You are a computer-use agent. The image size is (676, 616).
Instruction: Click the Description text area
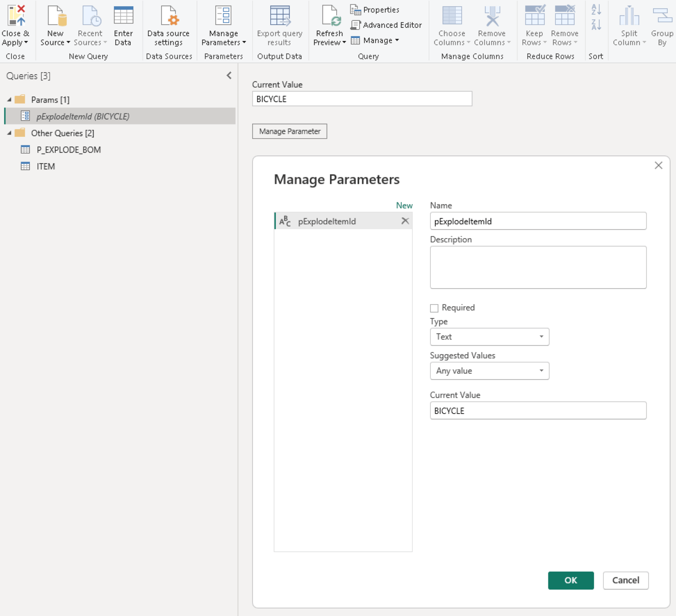[538, 268]
